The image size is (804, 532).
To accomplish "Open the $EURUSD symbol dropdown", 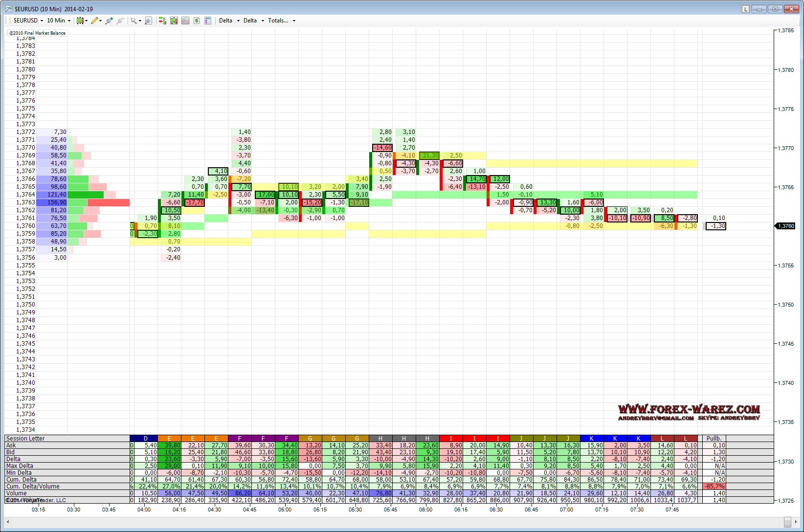I will tap(28, 21).
